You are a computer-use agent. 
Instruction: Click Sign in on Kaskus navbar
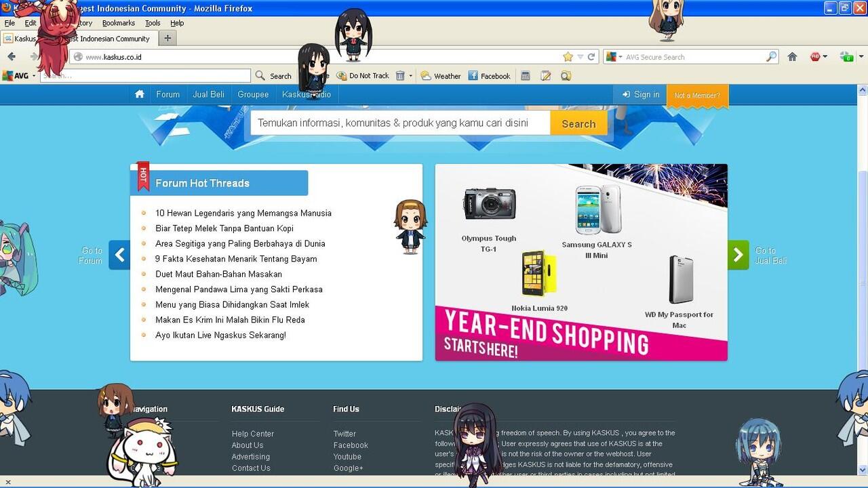[x=641, y=94]
